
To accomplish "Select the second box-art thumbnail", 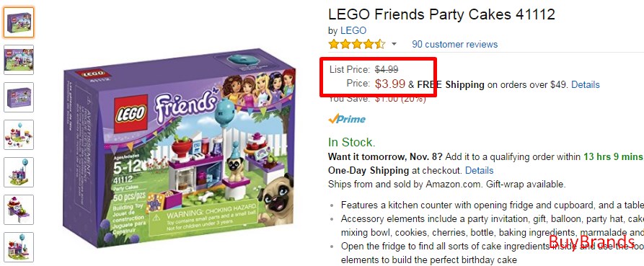I will (19, 60).
